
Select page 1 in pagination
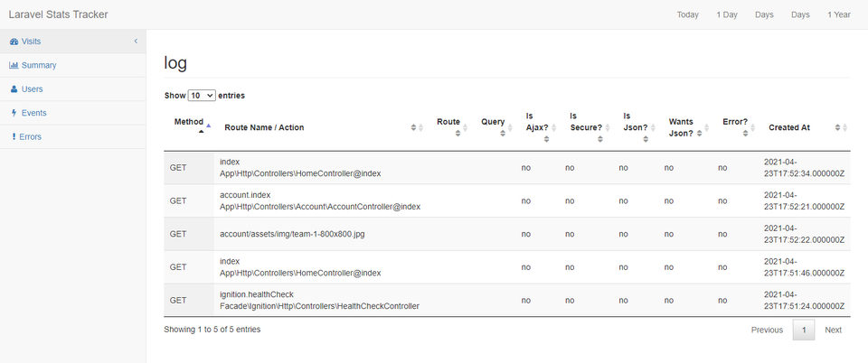tap(804, 330)
